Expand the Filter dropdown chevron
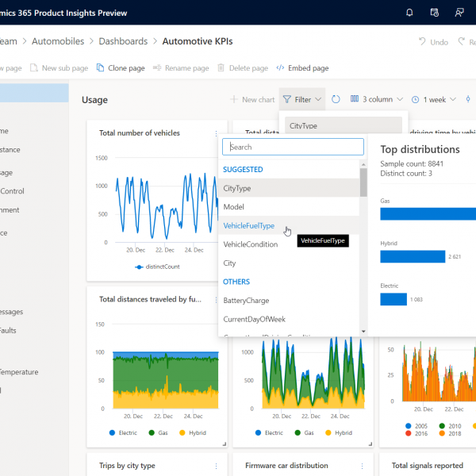 318,99
